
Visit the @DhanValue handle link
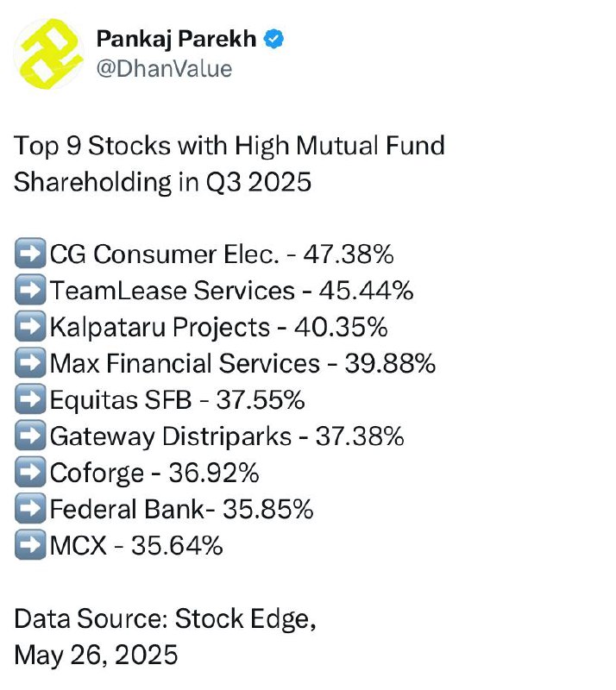tap(164, 69)
